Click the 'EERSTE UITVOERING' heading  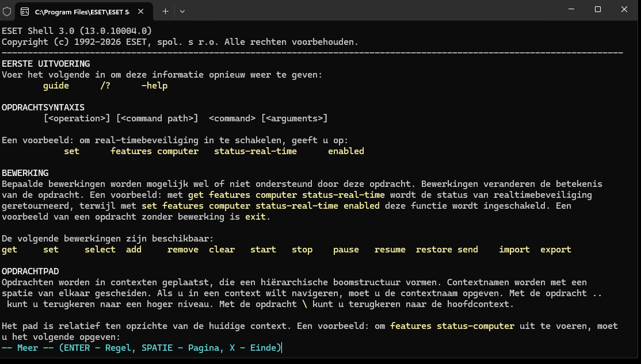click(x=46, y=64)
